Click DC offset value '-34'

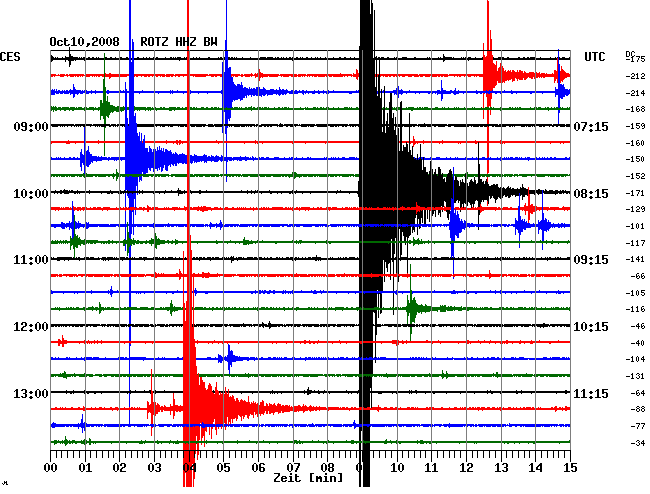coord(638,443)
